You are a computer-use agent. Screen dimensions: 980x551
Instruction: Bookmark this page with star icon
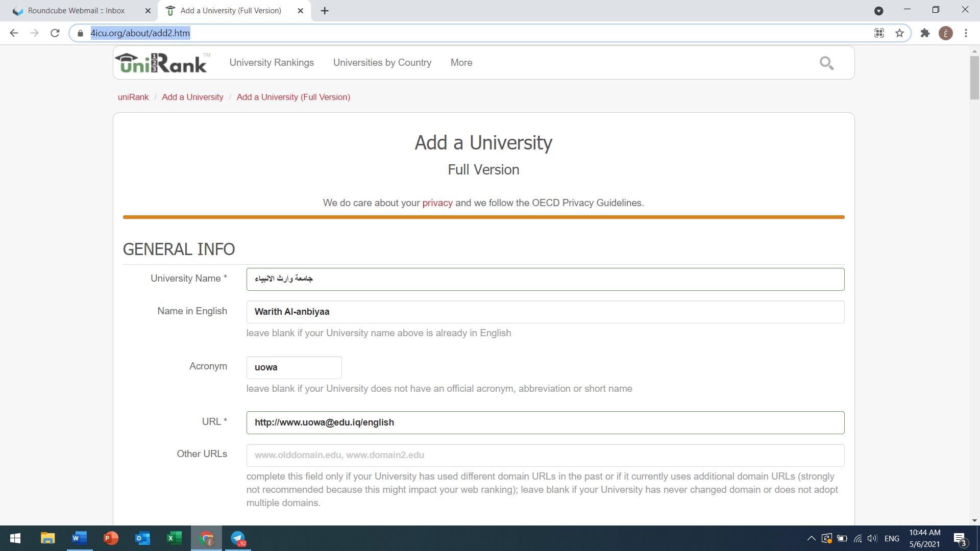pyautogui.click(x=899, y=33)
